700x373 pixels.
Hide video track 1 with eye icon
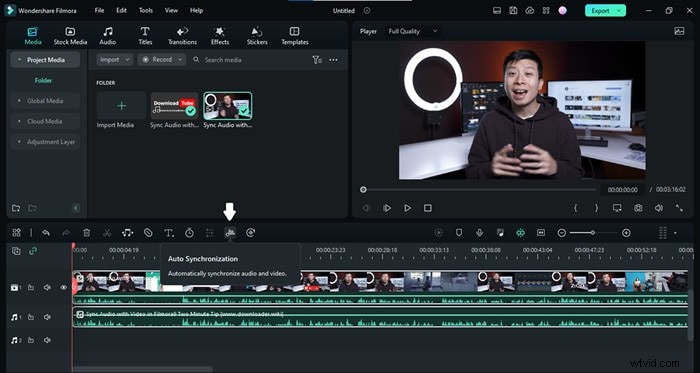(x=63, y=288)
